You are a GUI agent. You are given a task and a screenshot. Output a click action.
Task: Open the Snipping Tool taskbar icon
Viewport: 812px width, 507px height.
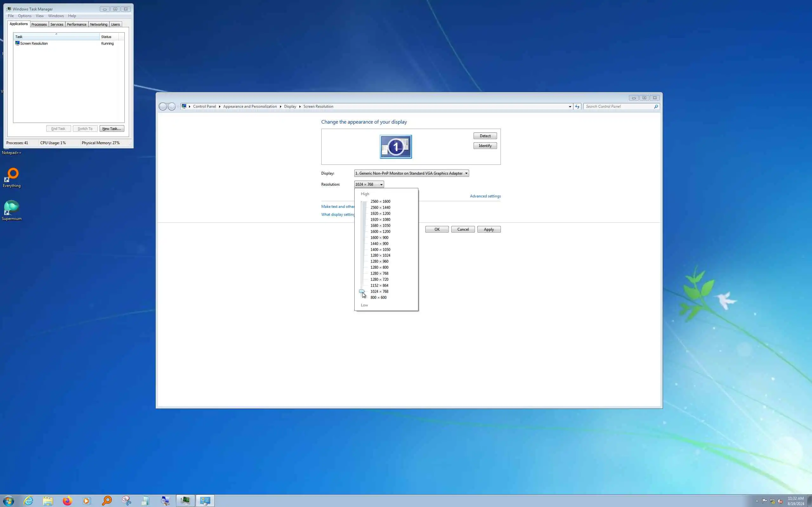point(126,501)
